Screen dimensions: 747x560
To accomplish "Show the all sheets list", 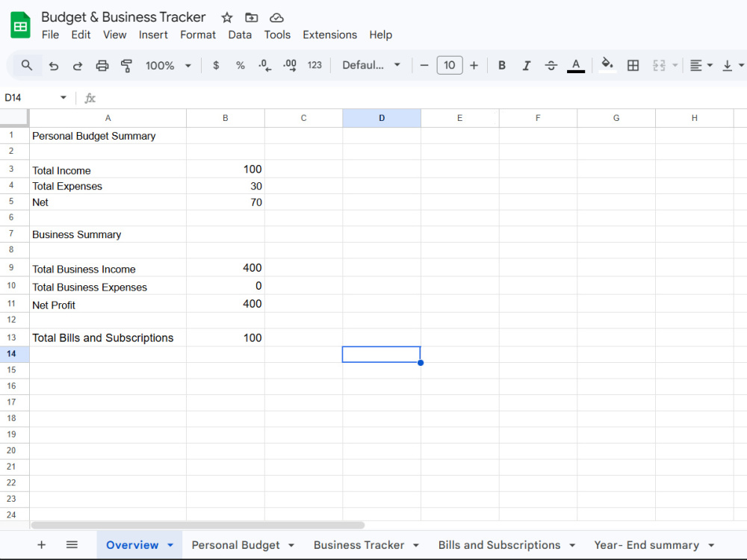I will tap(72, 544).
